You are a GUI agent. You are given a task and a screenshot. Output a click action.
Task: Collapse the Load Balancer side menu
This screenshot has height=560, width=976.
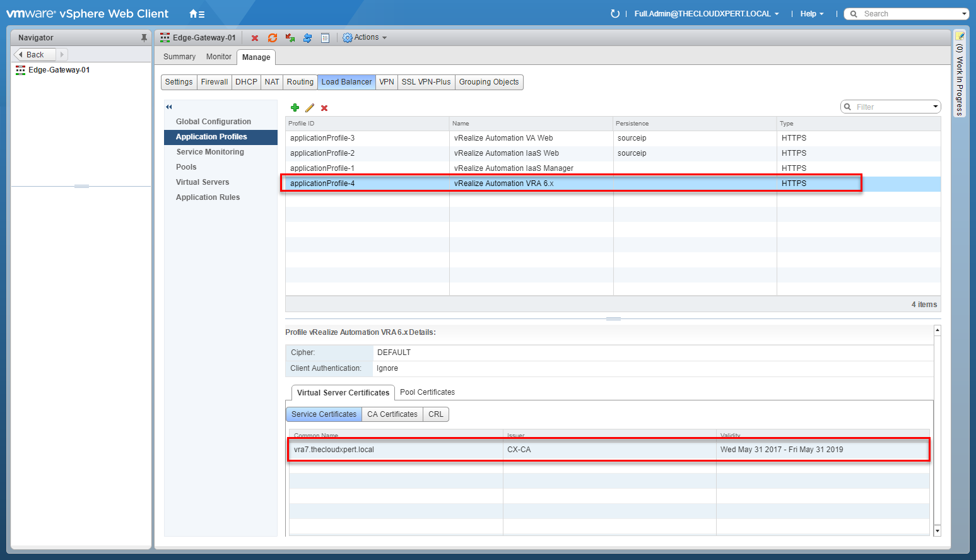(169, 107)
